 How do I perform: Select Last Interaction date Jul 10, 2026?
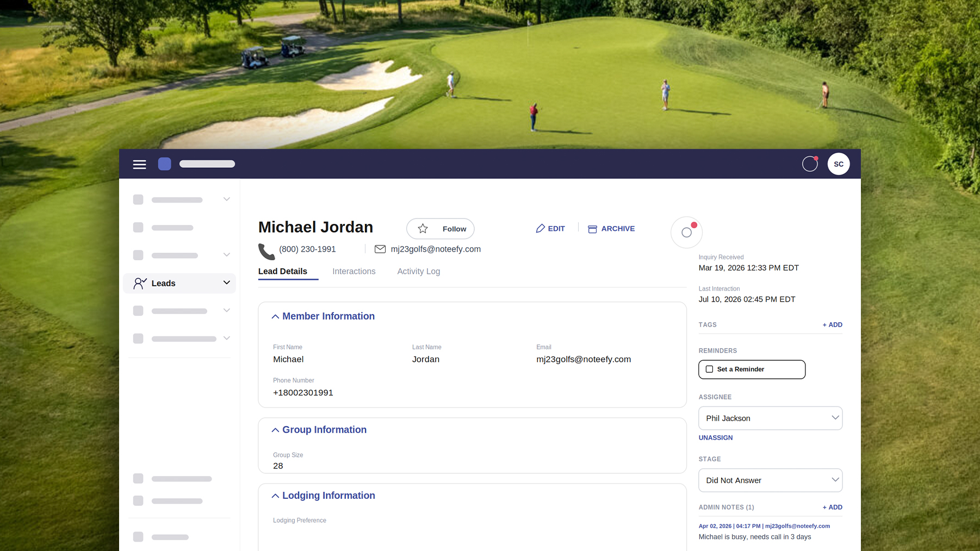pyautogui.click(x=747, y=299)
